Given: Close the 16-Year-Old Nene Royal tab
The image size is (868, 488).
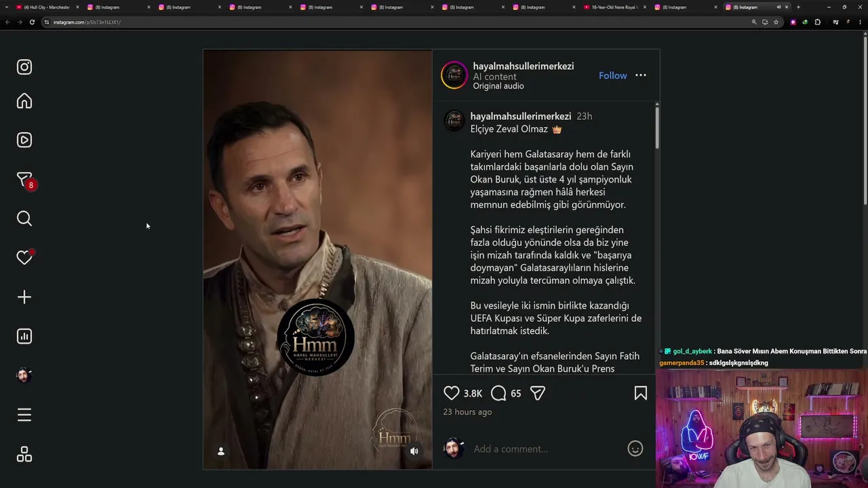Looking at the screenshot, I should tap(644, 7).
